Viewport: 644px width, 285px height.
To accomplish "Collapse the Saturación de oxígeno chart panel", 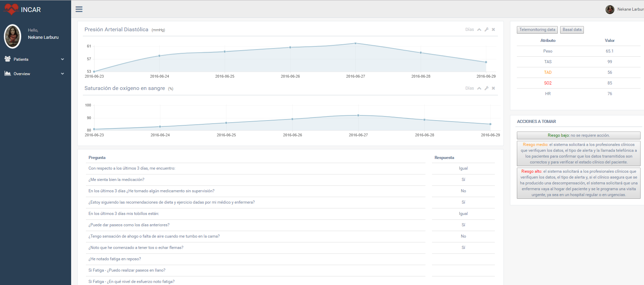I will click(x=479, y=88).
